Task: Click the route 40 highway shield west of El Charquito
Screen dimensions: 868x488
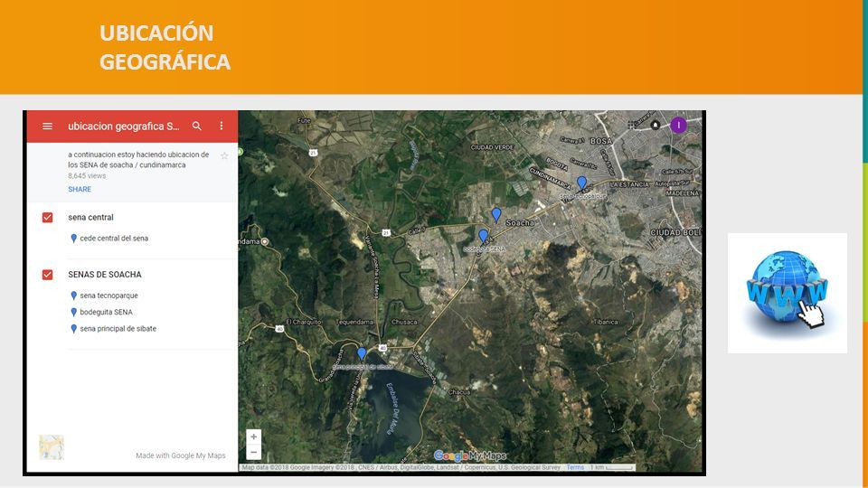Action: point(279,329)
